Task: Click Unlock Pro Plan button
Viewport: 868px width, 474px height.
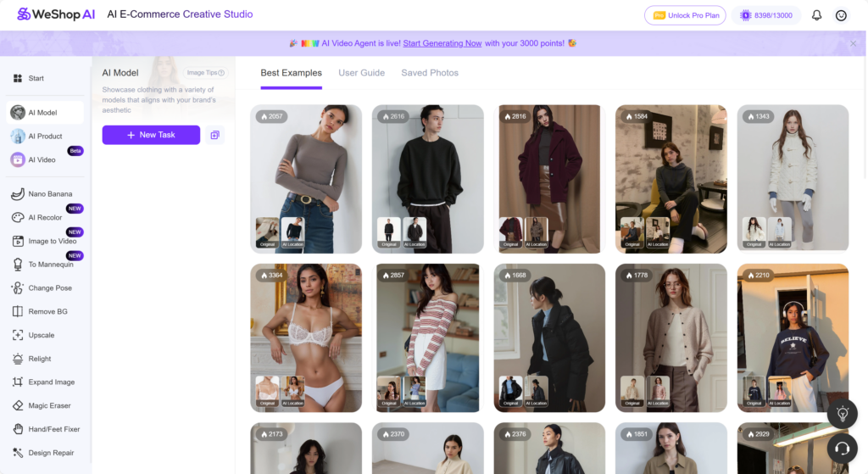Action: (x=685, y=15)
